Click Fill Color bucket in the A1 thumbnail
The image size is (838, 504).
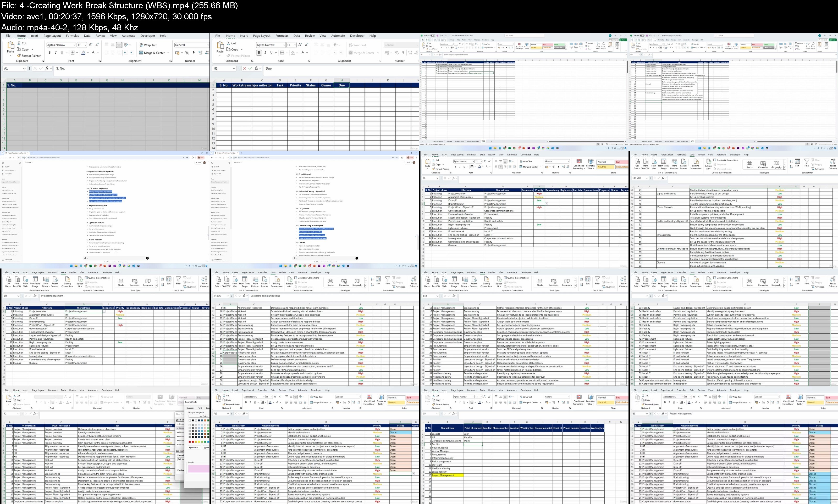click(x=83, y=53)
